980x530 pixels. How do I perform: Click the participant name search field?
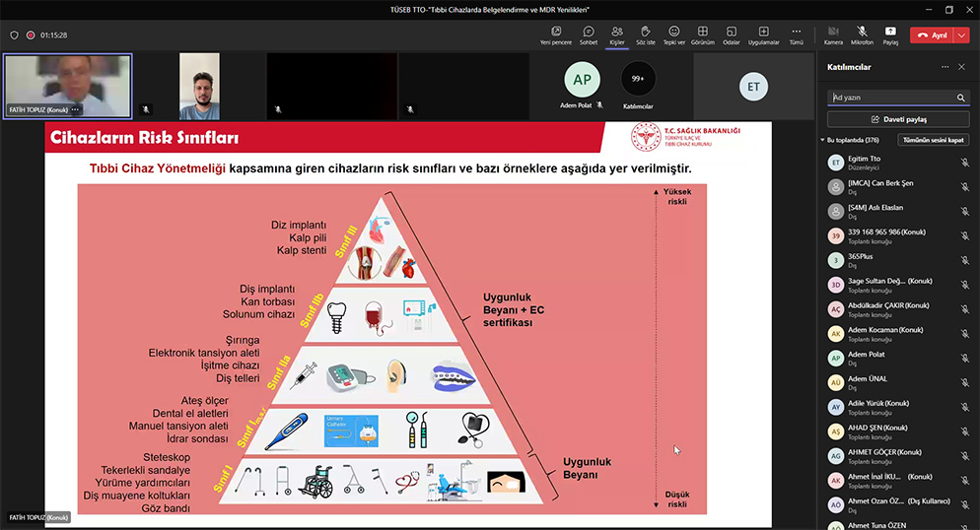tap(892, 98)
